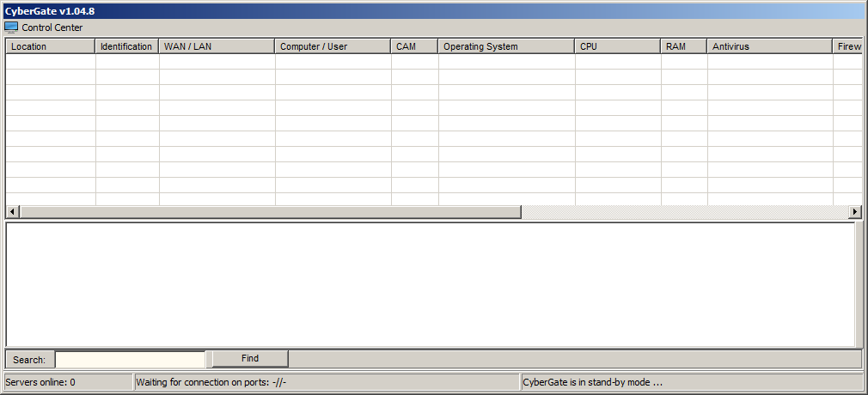The width and height of the screenshot is (868, 395).
Task: Click the horizontal scrollbar thumb
Action: pos(270,212)
